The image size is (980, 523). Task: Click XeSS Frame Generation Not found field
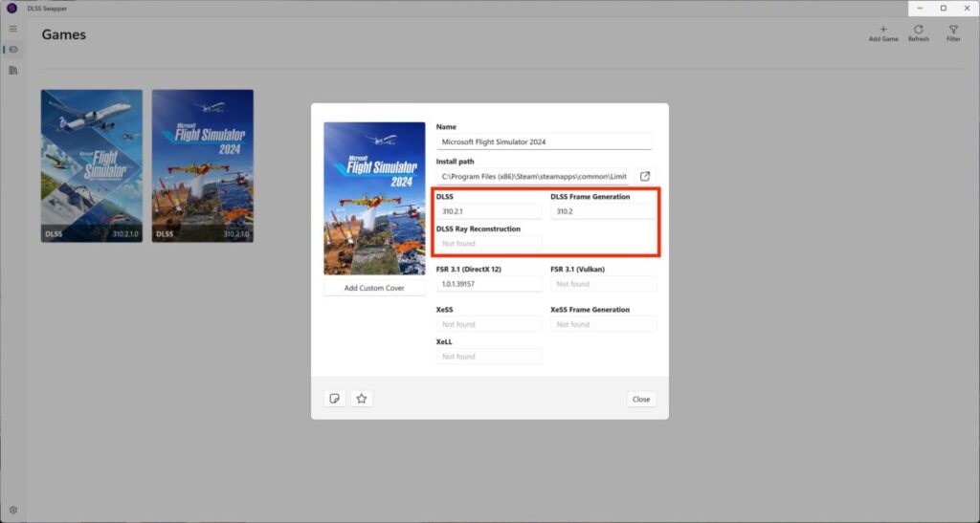[603, 324]
